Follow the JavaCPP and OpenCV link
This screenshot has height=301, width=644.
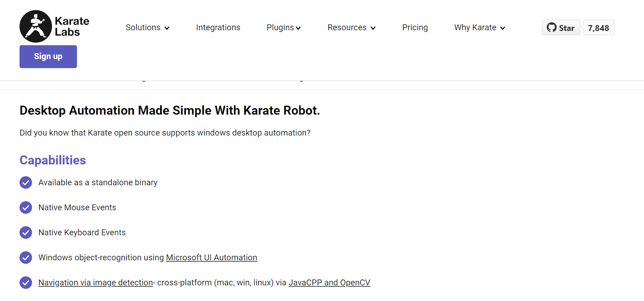pos(329,283)
